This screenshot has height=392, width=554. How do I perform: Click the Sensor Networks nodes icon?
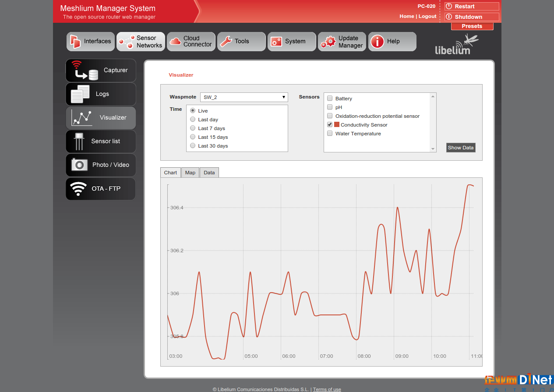pyautogui.click(x=127, y=42)
